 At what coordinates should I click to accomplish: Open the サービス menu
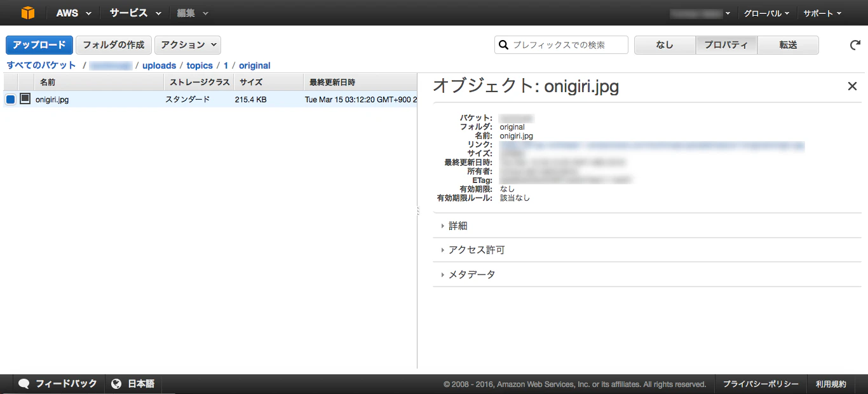tap(135, 13)
